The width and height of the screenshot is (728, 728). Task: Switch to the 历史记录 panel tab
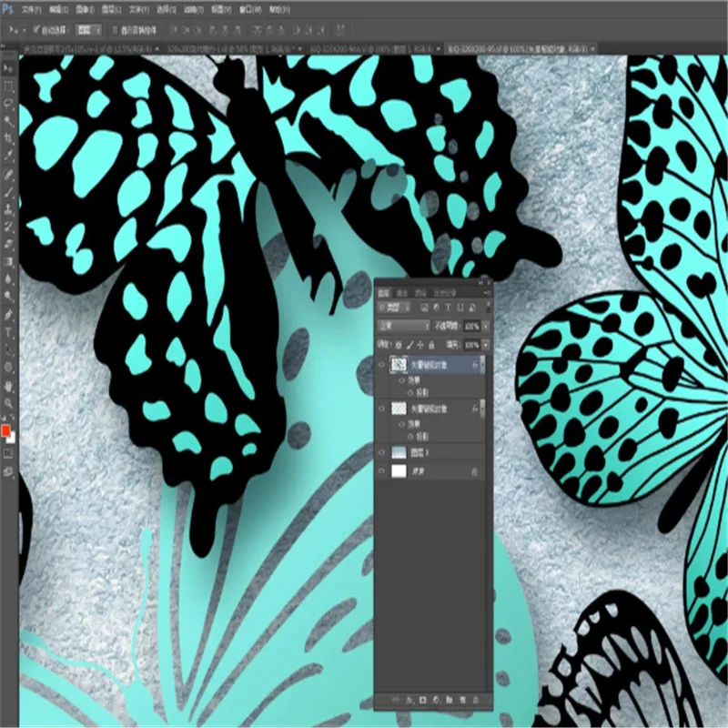[x=444, y=293]
